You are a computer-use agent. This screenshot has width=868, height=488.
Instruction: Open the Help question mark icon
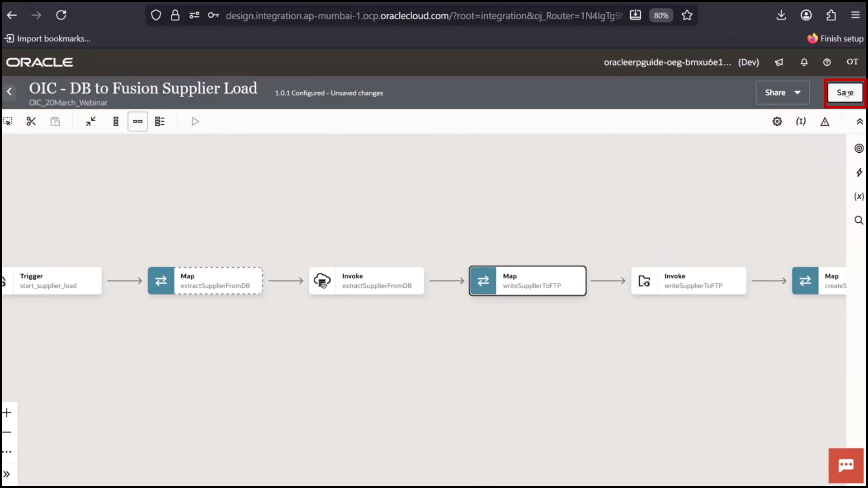point(827,62)
